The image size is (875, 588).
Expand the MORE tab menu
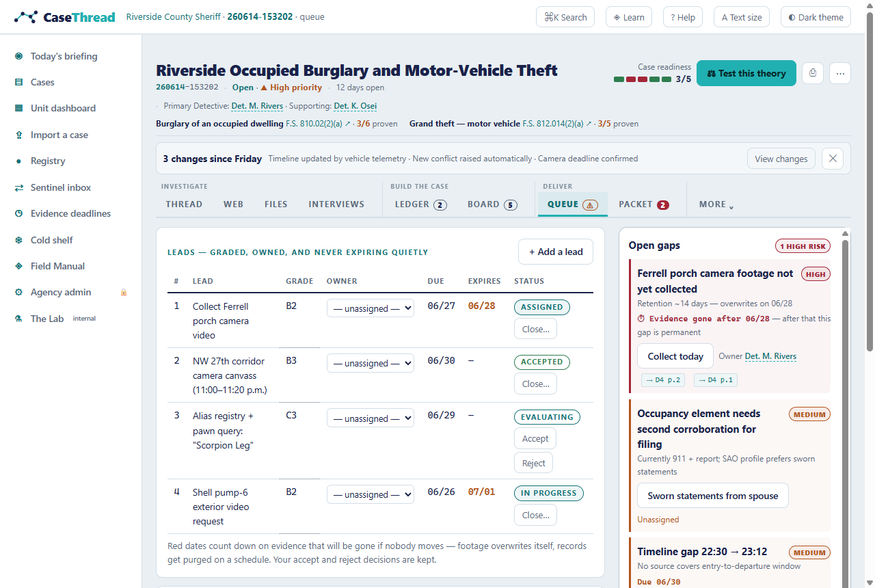[x=716, y=204]
